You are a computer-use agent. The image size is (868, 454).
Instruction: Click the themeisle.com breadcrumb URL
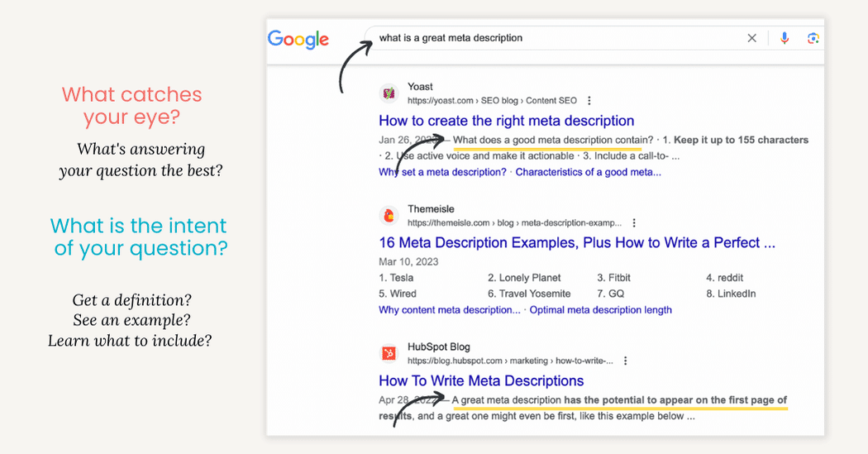tap(515, 223)
